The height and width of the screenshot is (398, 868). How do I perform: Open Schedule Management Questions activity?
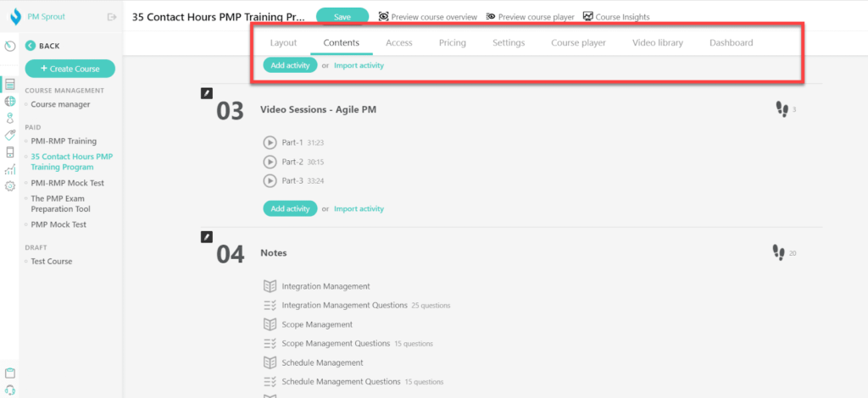341,381
